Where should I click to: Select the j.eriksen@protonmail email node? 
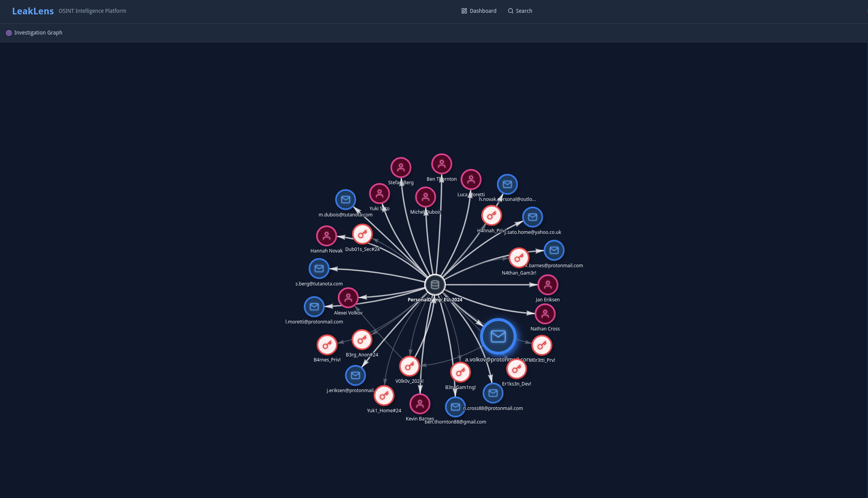tap(355, 375)
